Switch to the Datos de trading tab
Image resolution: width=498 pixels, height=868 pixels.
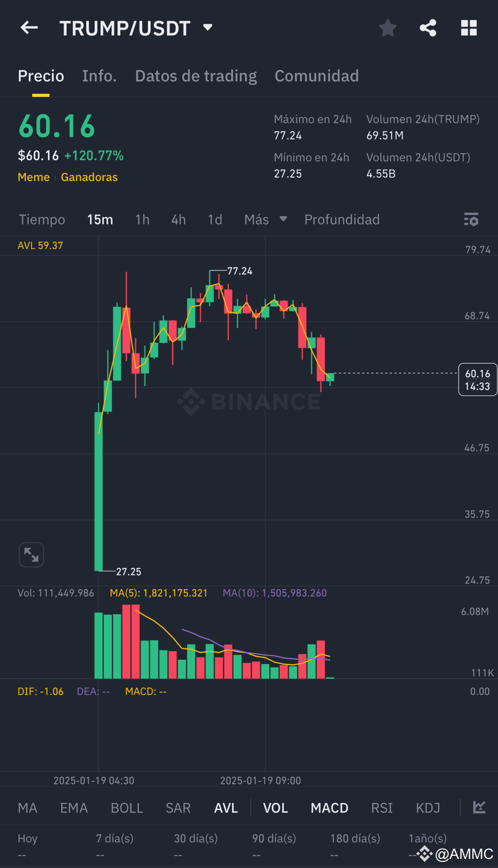196,76
